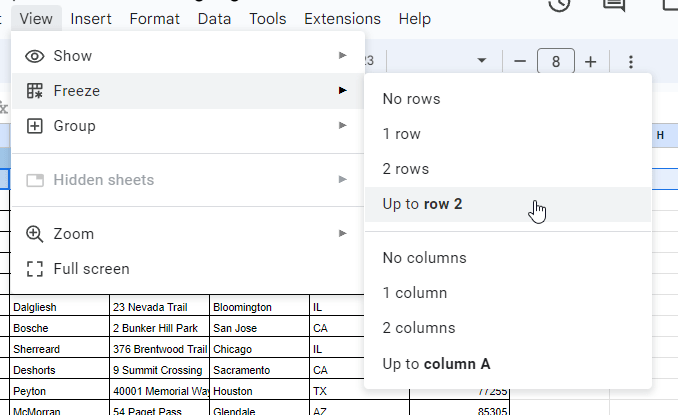Open version history clock icon
Screen dimensions: 678x415
(x=560, y=4)
